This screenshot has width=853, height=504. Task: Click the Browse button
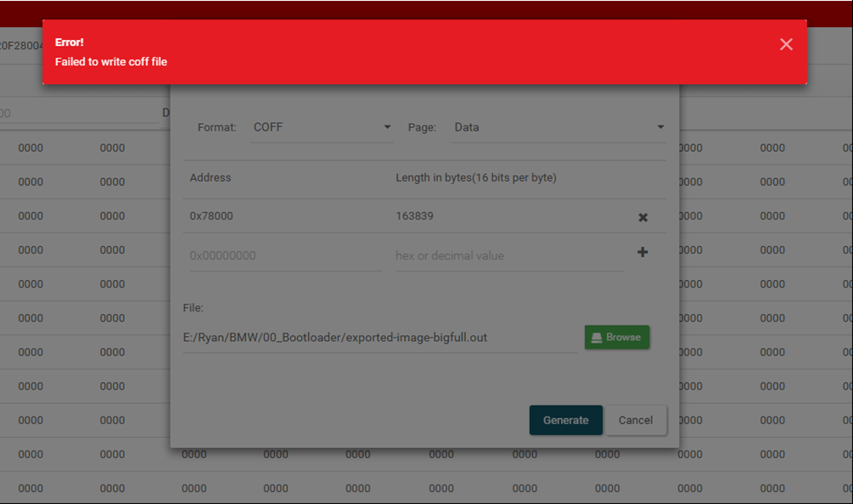pos(617,337)
